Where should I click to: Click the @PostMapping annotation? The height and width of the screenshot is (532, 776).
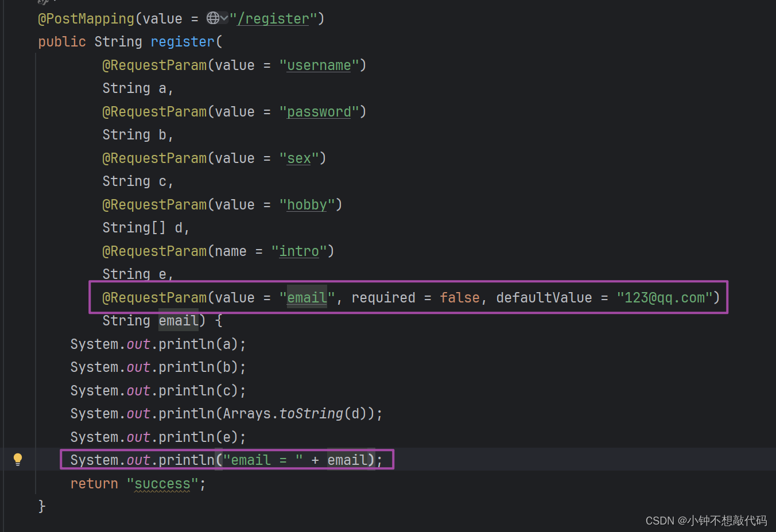pyautogui.click(x=86, y=19)
